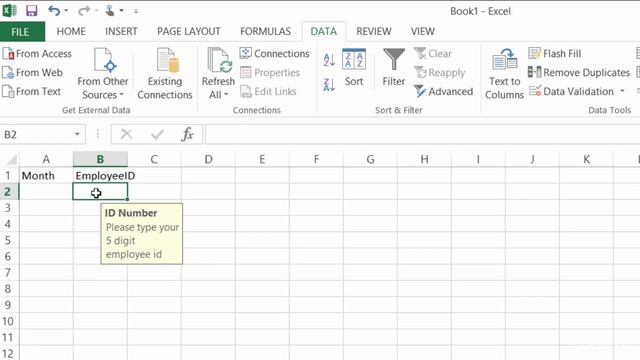Click Reapply filter button

coord(440,73)
